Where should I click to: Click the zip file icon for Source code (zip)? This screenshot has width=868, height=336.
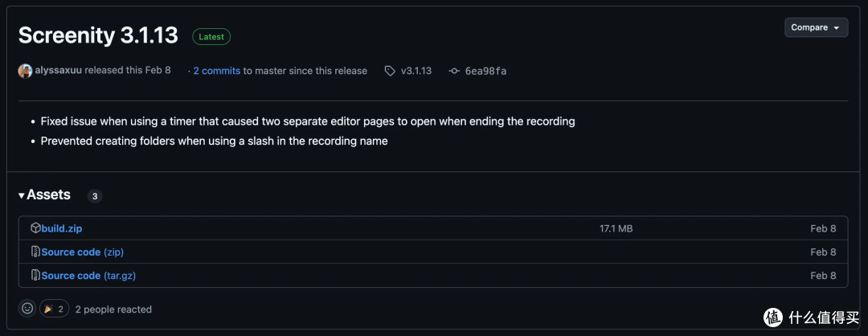point(35,252)
